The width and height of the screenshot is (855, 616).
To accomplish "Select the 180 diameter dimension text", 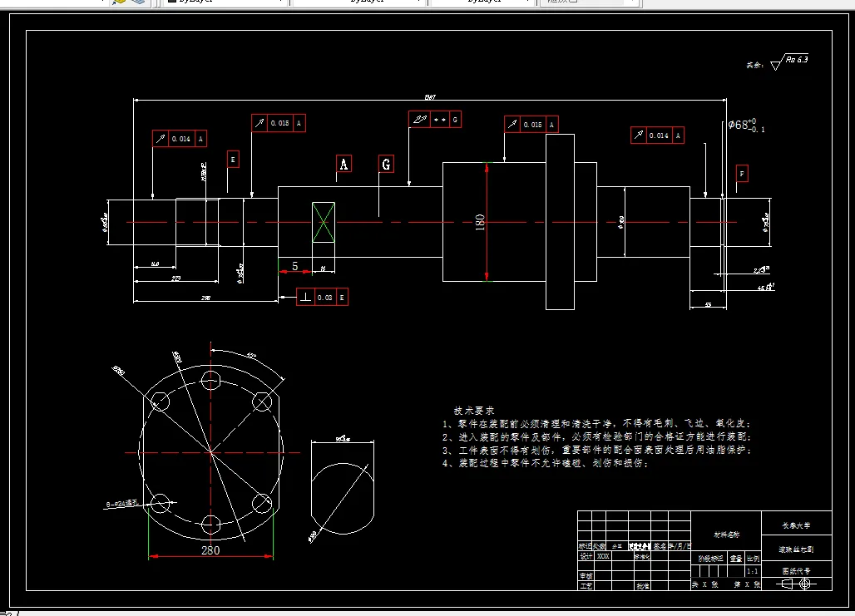I will tap(480, 222).
